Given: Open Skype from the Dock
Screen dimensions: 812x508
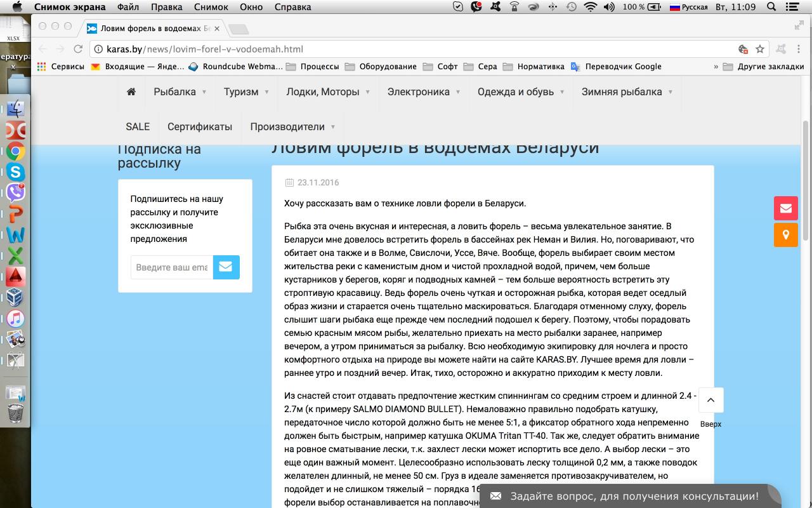Looking at the screenshot, I should pyautogui.click(x=15, y=172).
